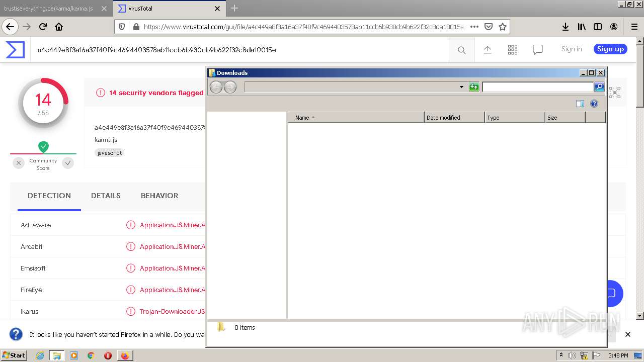644x362 pixels.
Task: Open page actions three-dot menu
Action: 474,27
